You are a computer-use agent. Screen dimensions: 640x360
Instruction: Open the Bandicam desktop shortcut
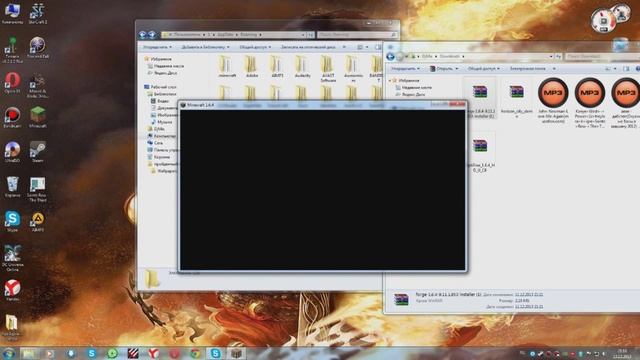pos(12,117)
